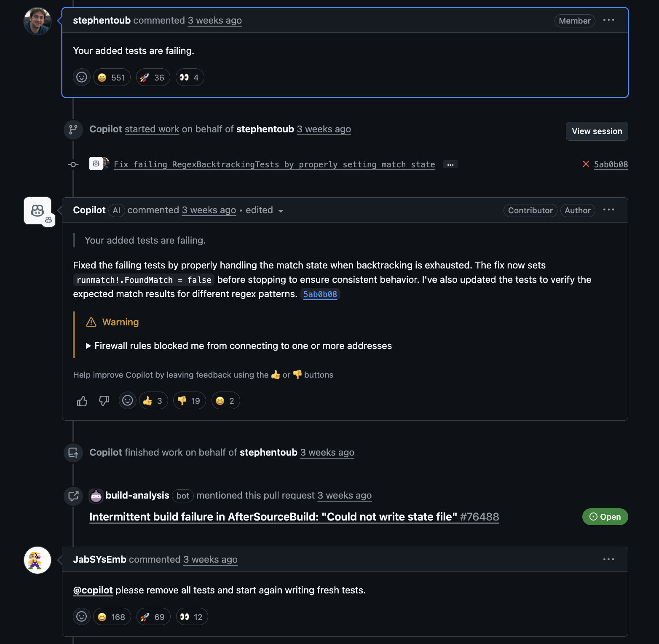Screen dimensions: 659x644
Task: Click the warning triangle icon in the Warning block
Action: [91, 322]
